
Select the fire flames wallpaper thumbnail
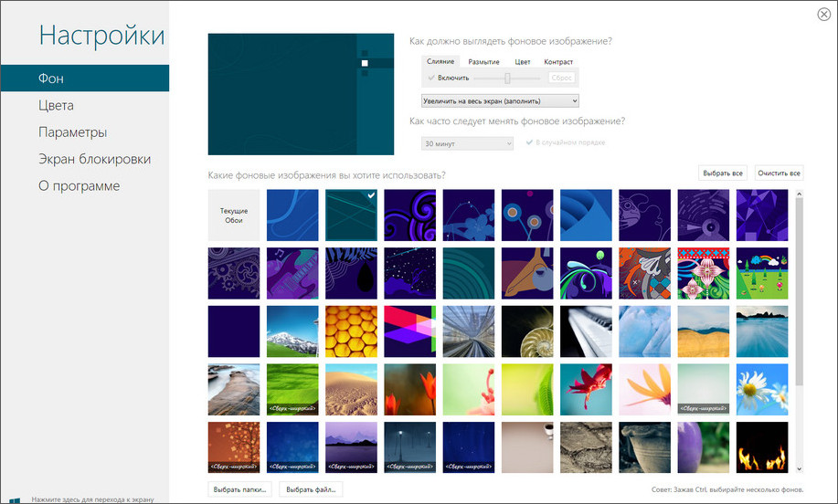[x=762, y=447]
